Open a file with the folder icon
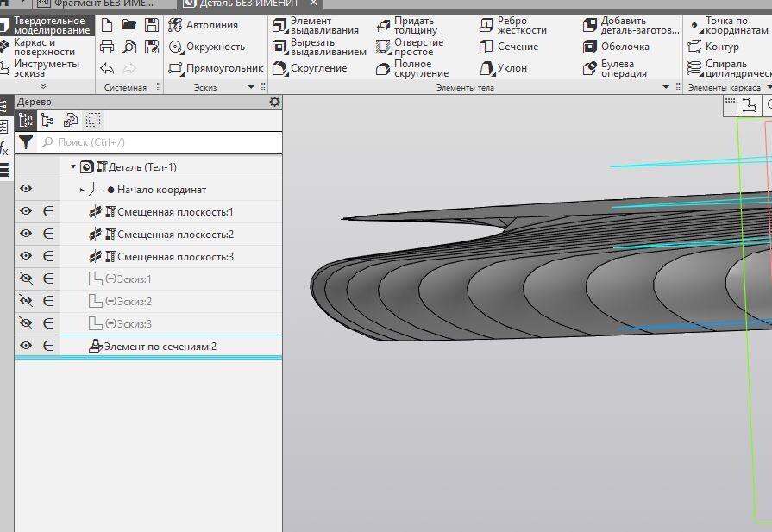The image size is (772, 532). click(x=129, y=25)
